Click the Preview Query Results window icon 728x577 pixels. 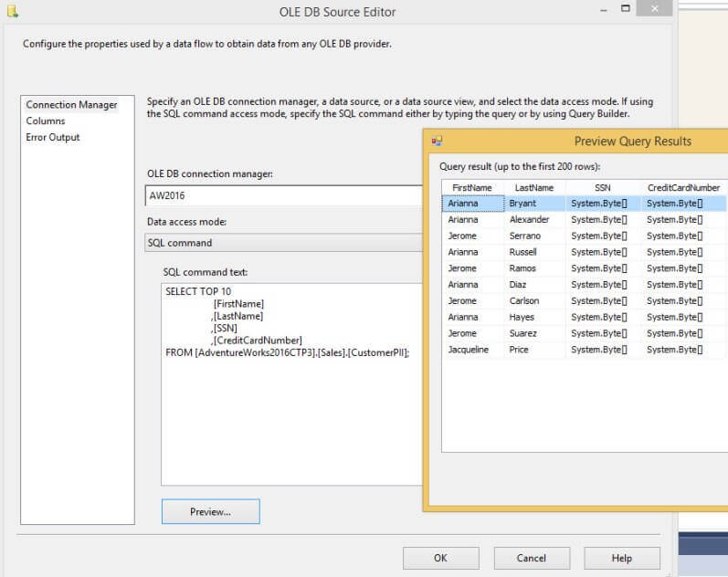click(x=437, y=142)
